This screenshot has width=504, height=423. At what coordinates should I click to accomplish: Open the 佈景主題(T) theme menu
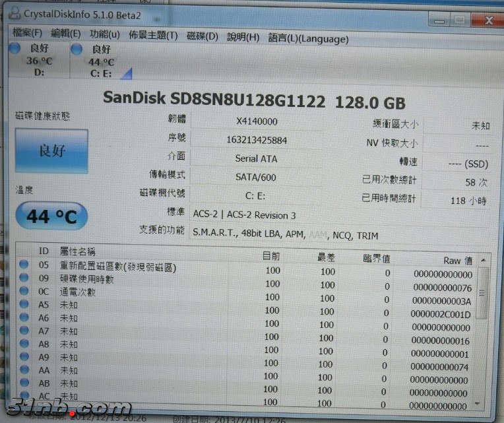pos(153,36)
